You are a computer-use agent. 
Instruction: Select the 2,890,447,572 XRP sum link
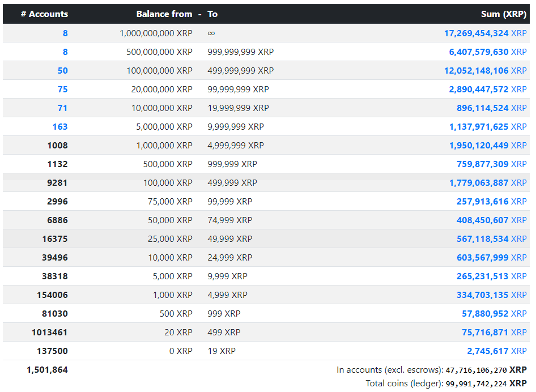pyautogui.click(x=487, y=89)
